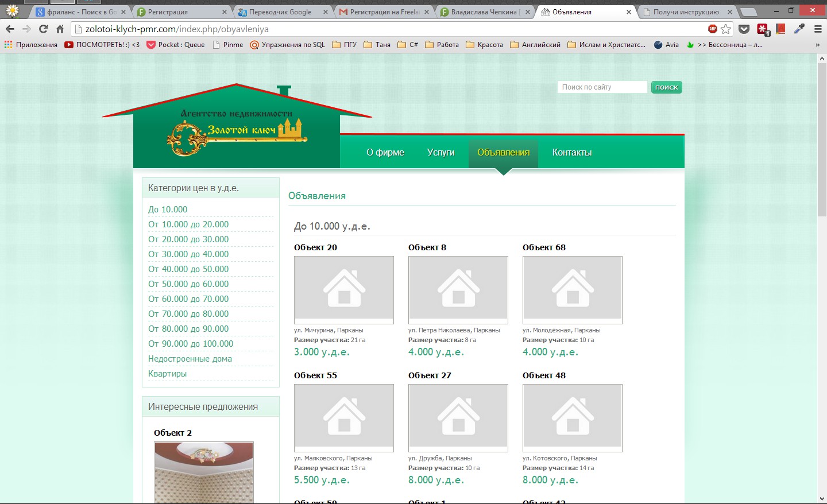Click the Объект 55 placeholder thumbnail
Viewport: 827px width, 504px height.
click(344, 418)
